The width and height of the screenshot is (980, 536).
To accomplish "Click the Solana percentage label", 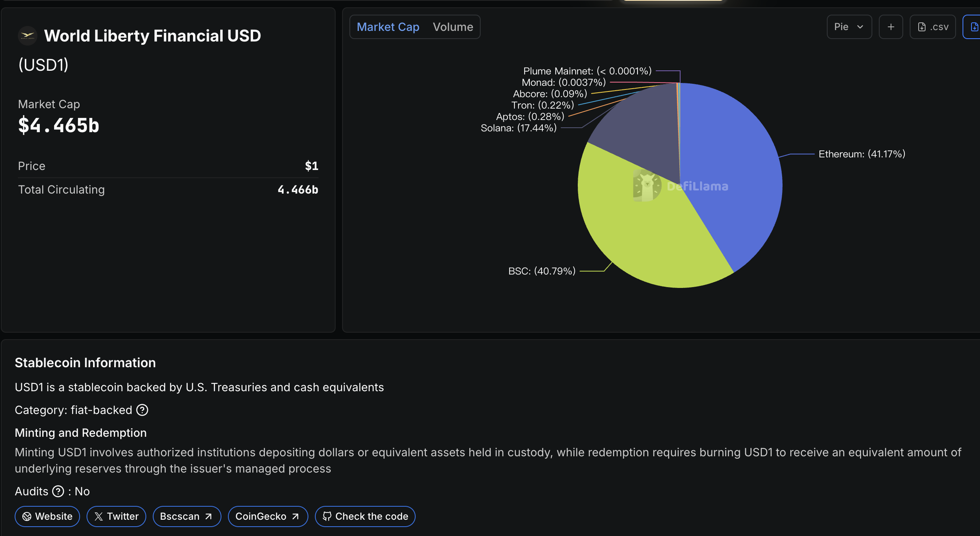I will 518,128.
